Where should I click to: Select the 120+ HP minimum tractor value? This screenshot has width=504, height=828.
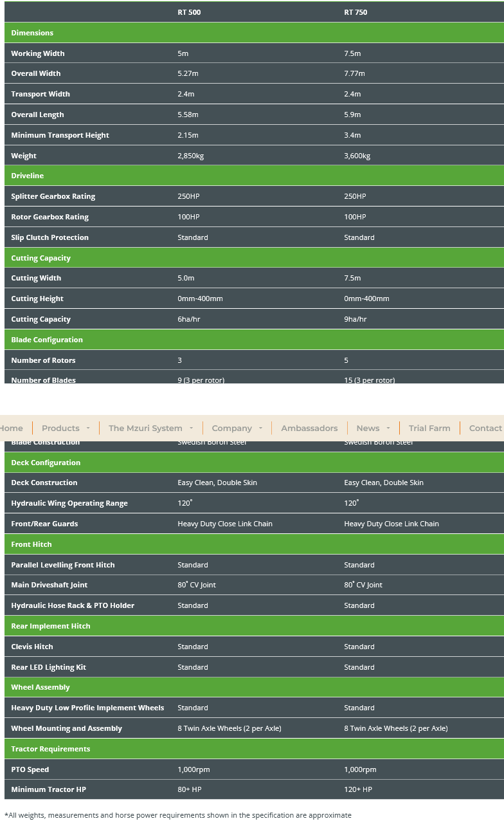coord(358,789)
